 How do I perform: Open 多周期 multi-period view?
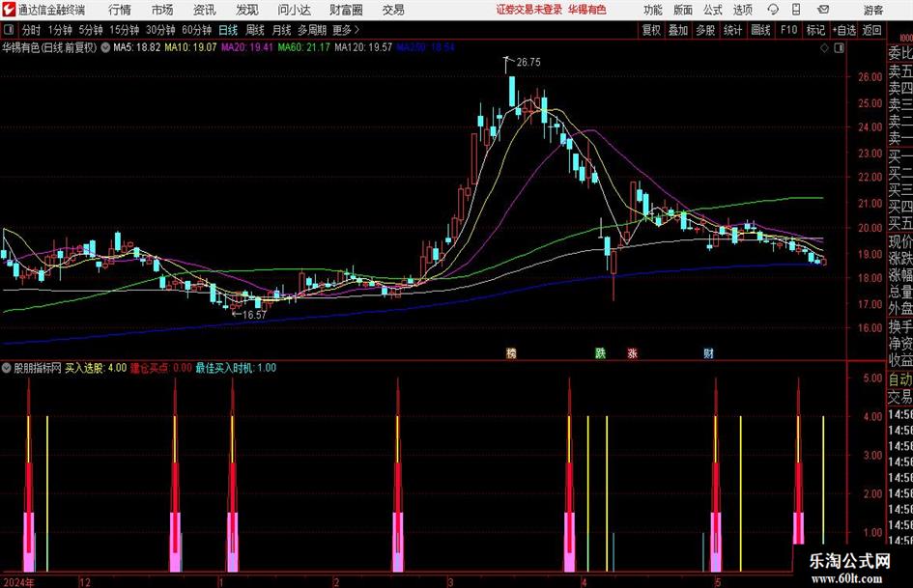click(x=312, y=30)
